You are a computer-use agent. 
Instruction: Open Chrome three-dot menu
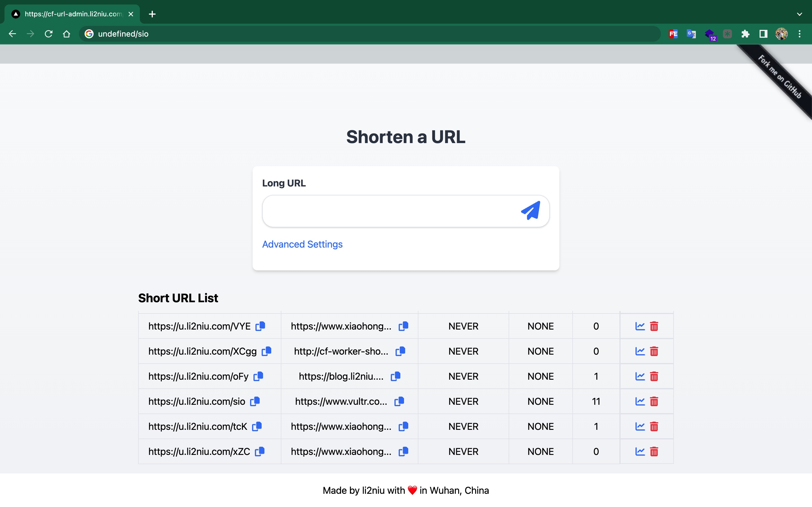(x=800, y=34)
